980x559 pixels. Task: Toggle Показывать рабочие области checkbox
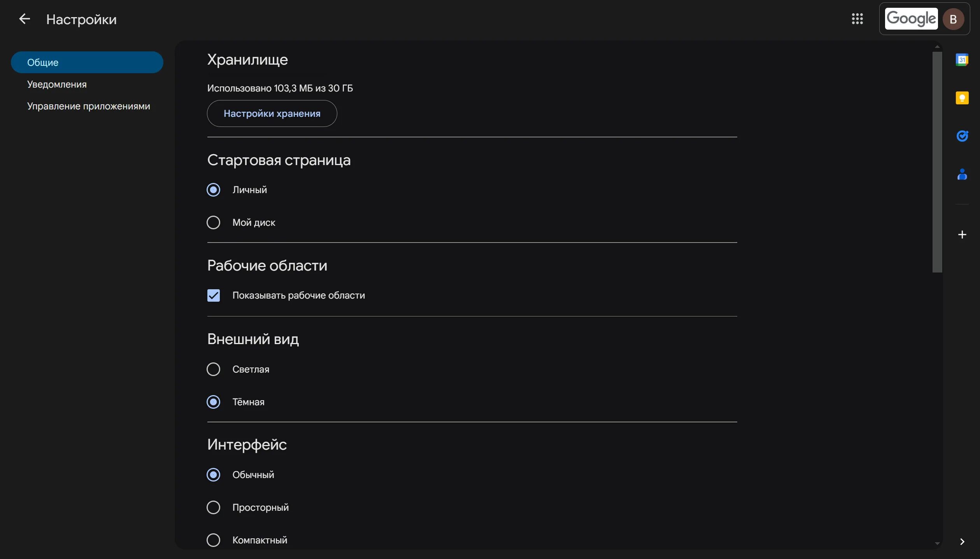point(213,295)
